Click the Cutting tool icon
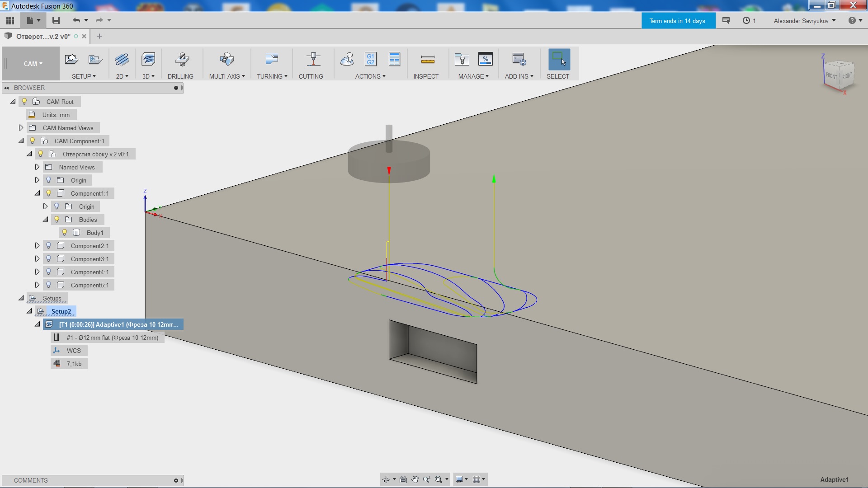Viewport: 868px width, 488px height. point(313,59)
